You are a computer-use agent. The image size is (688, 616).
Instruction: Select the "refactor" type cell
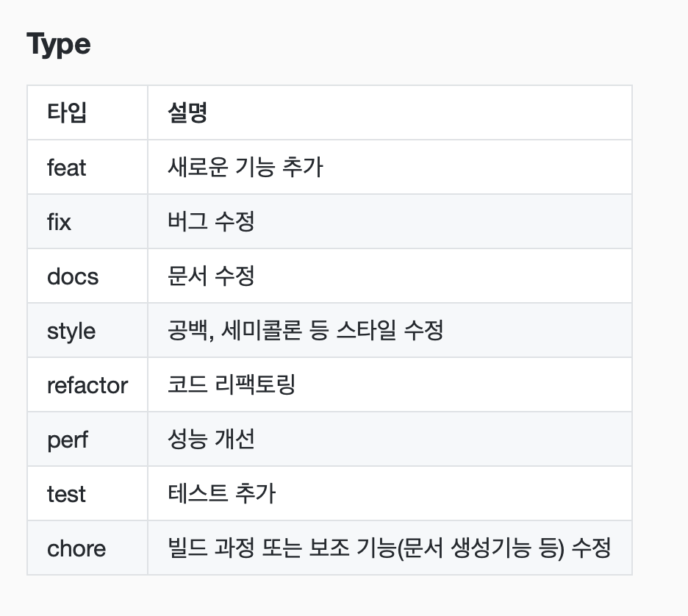coord(87,385)
